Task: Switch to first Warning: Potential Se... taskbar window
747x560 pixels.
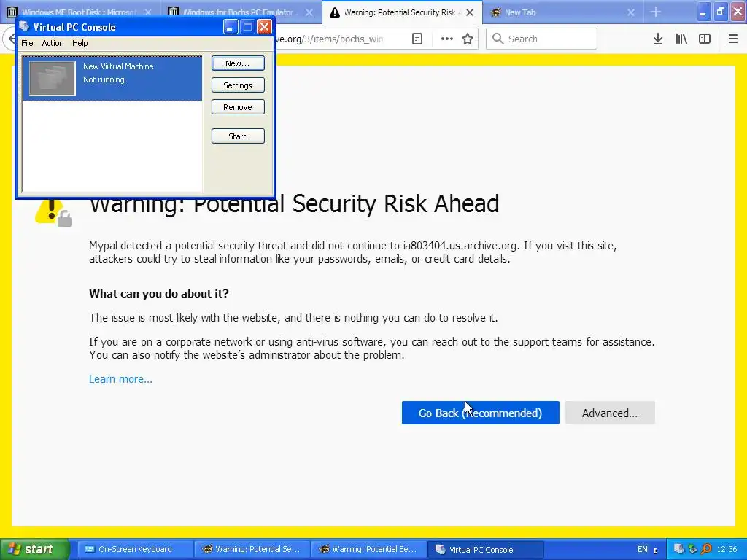Action: click(x=252, y=550)
